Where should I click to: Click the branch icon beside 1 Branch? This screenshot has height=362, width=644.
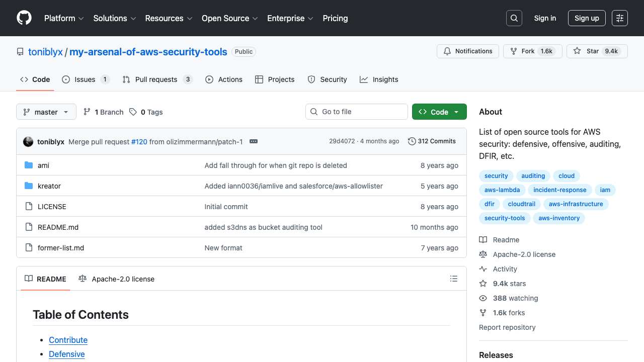pos(87,112)
